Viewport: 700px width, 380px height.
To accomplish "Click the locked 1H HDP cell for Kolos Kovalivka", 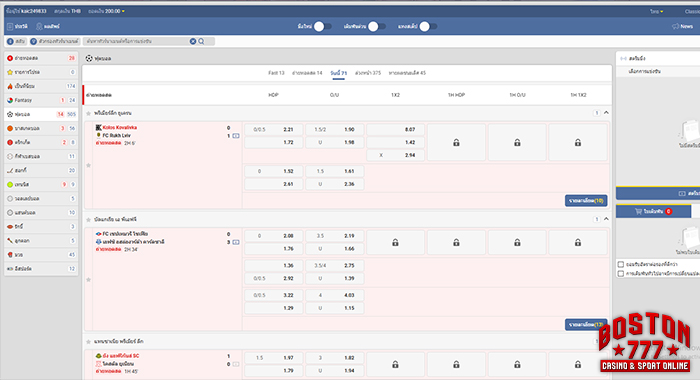I will [x=456, y=142].
